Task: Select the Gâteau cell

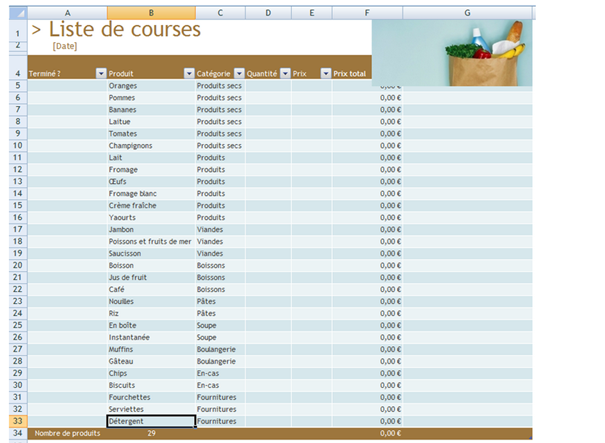Action: click(151, 361)
